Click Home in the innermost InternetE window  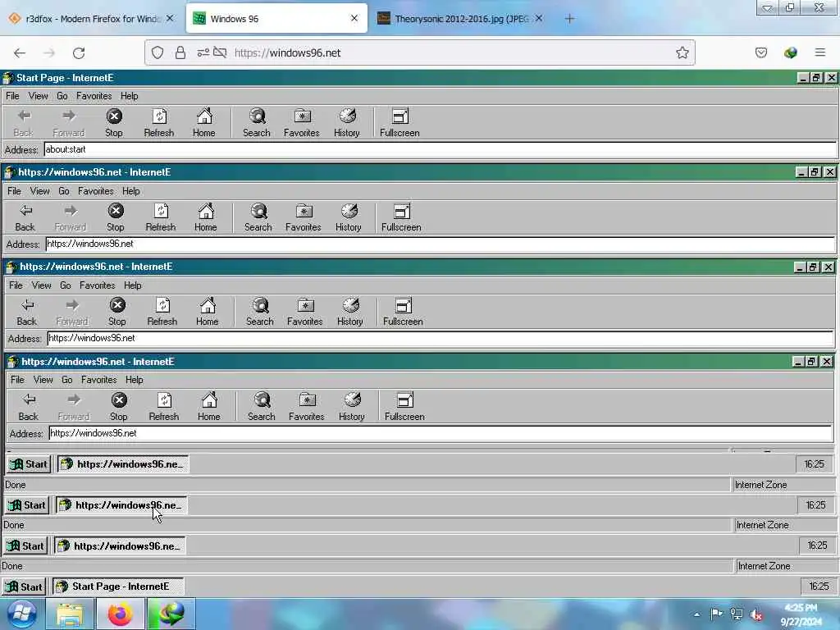[x=209, y=407]
